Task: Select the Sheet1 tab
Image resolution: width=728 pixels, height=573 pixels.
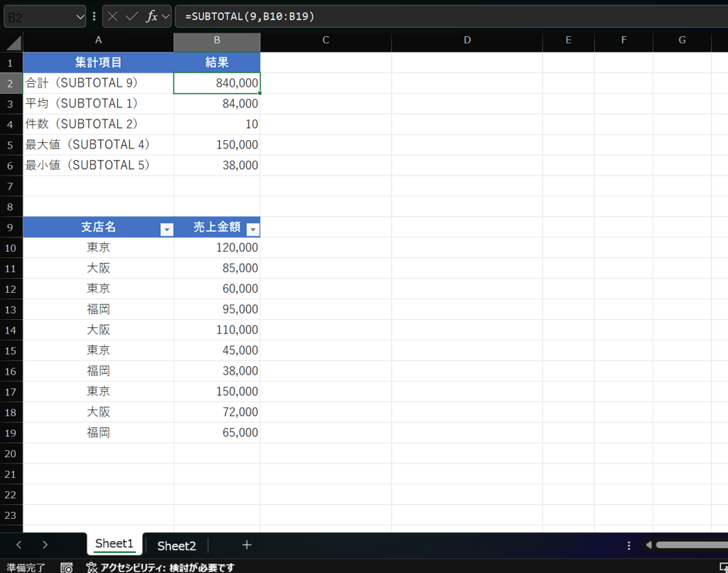Action: tap(114, 544)
